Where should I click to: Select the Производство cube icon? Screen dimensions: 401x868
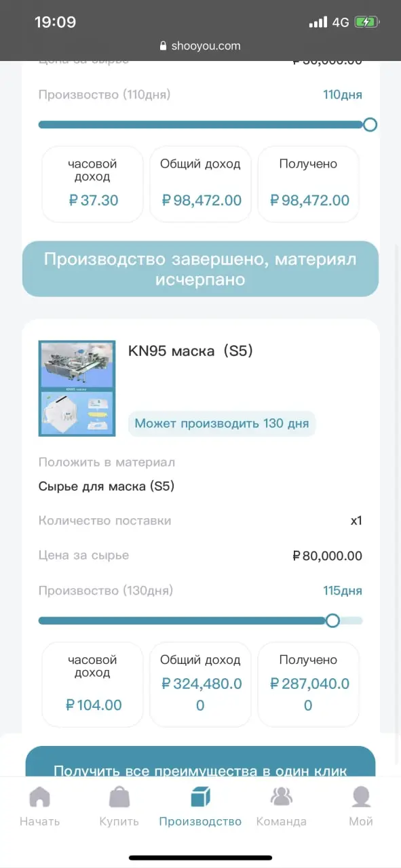pos(200,797)
